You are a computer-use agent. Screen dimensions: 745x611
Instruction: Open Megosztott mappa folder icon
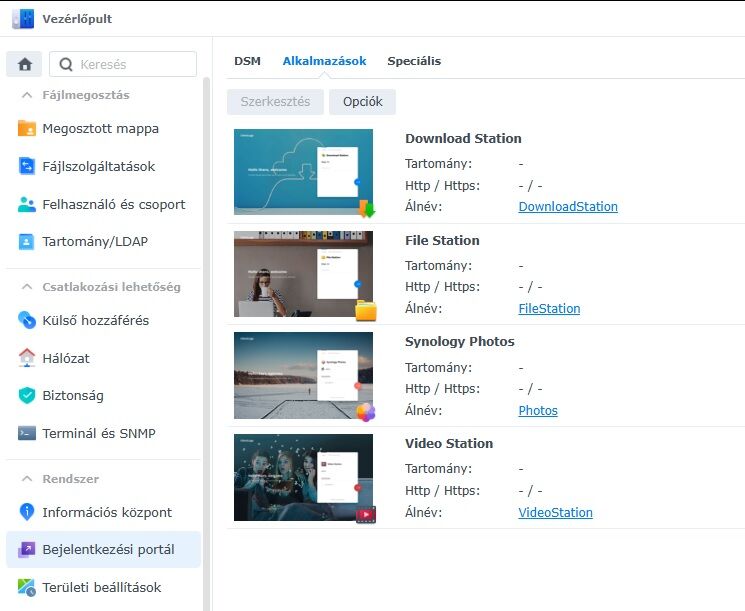[27, 128]
